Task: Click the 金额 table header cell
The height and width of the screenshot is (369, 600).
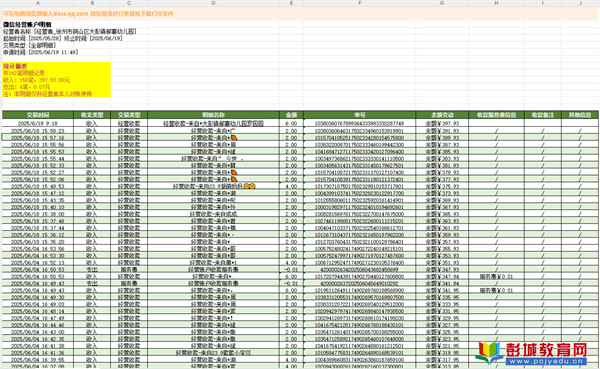Action: [x=291, y=115]
